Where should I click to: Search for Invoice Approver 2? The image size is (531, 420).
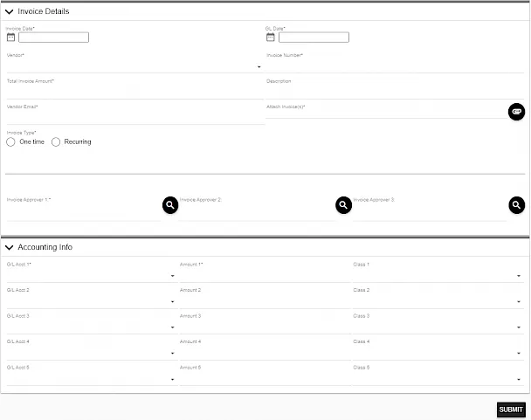click(x=343, y=204)
